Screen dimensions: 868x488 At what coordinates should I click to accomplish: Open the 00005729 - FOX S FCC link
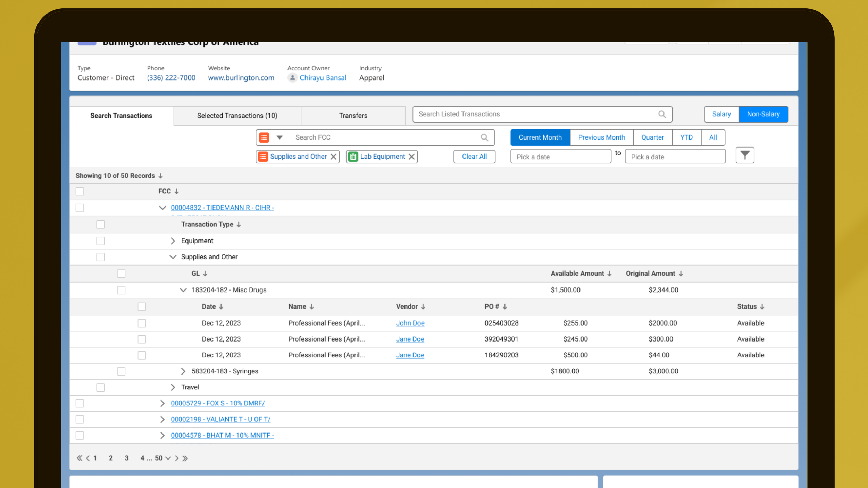point(218,403)
